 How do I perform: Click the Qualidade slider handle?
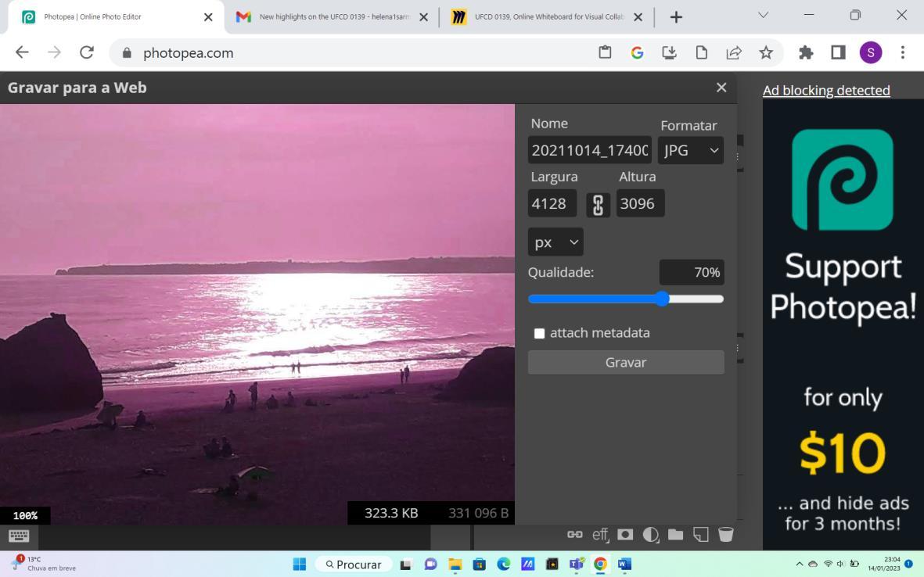pos(663,299)
